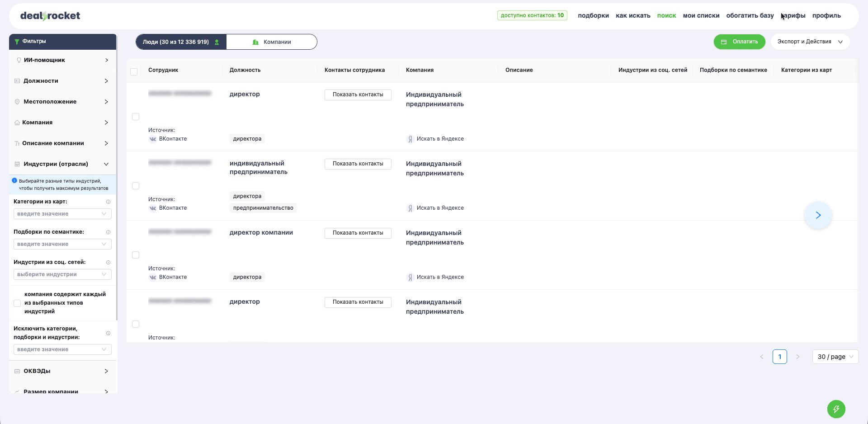
Task: Expand the Компания filter section
Action: point(63,122)
